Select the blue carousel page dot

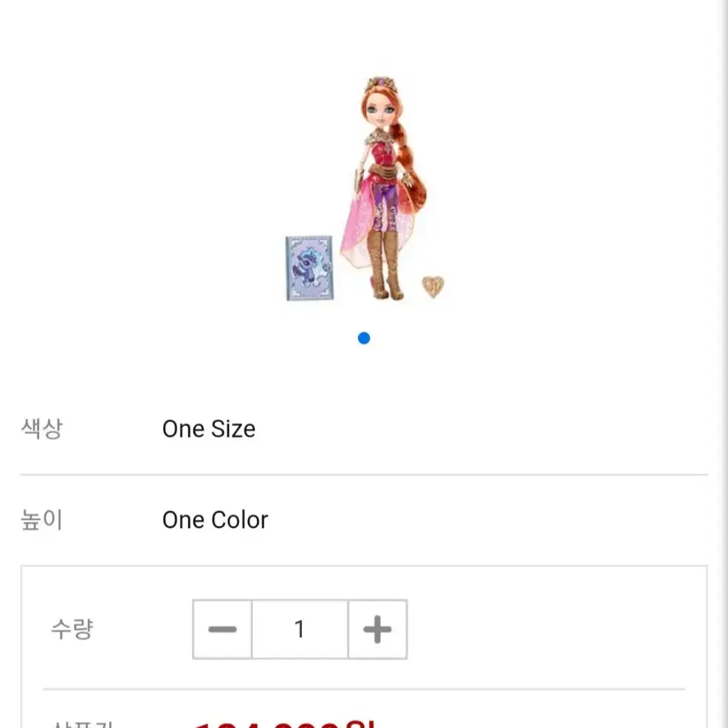(x=364, y=338)
